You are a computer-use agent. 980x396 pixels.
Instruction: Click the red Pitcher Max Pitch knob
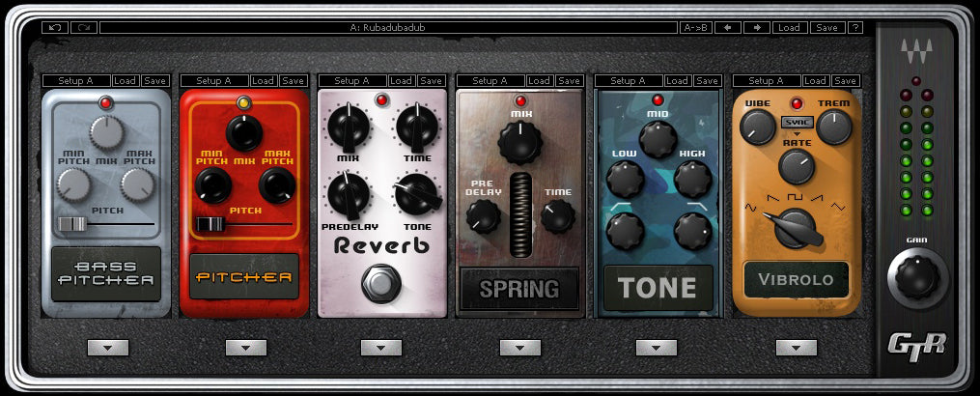[x=277, y=184]
